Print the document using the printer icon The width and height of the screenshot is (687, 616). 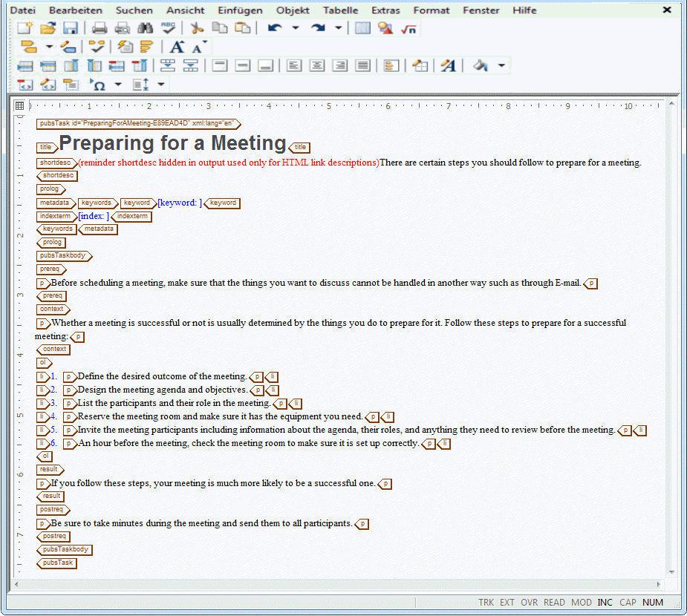coord(100,28)
